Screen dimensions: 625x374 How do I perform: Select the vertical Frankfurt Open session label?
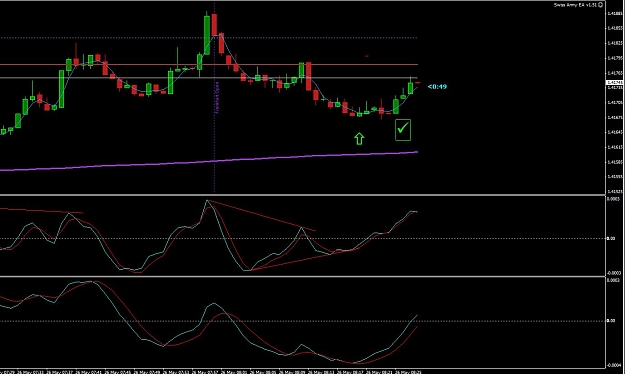tap(217, 98)
